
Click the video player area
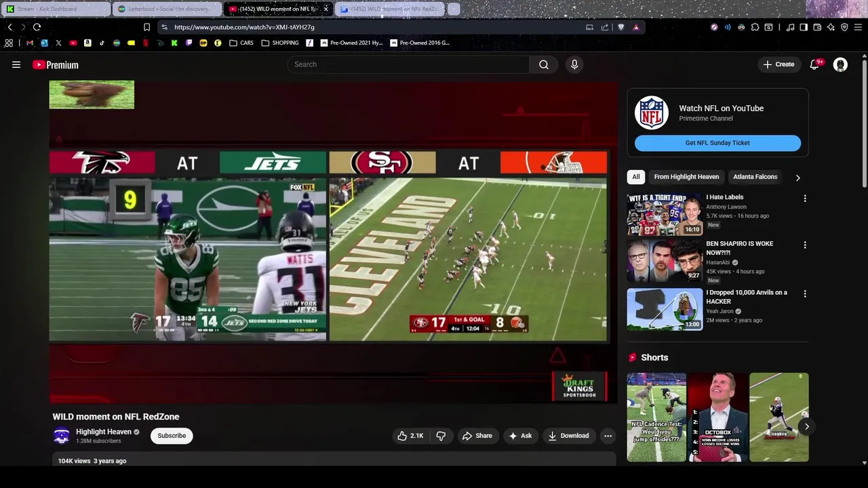tap(333, 243)
